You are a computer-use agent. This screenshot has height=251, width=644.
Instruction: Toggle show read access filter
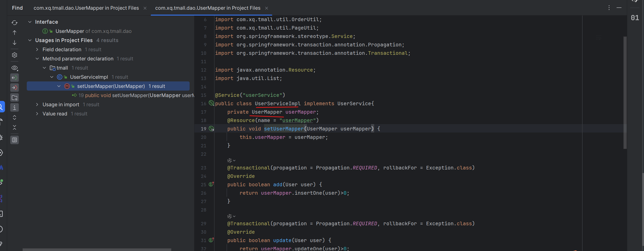pyautogui.click(x=15, y=78)
